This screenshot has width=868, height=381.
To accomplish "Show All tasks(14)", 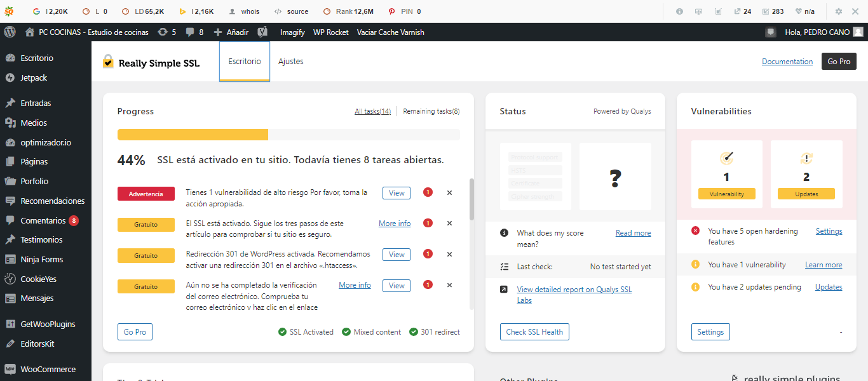I will pyautogui.click(x=372, y=111).
